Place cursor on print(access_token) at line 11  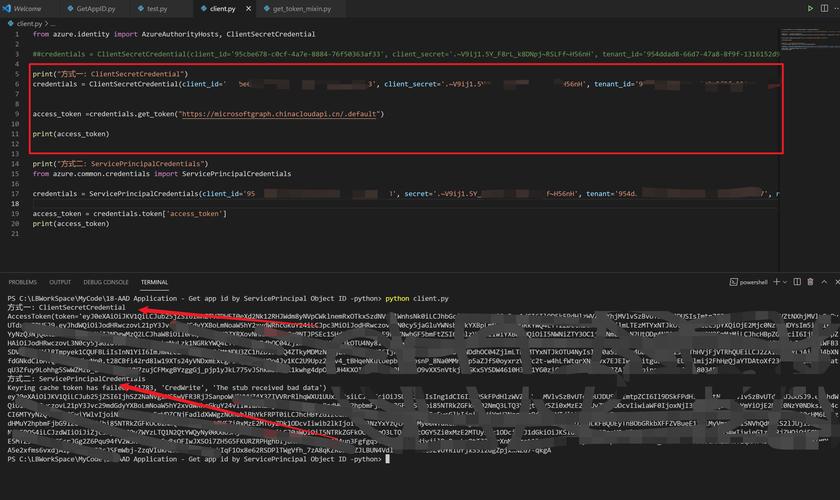pos(71,134)
